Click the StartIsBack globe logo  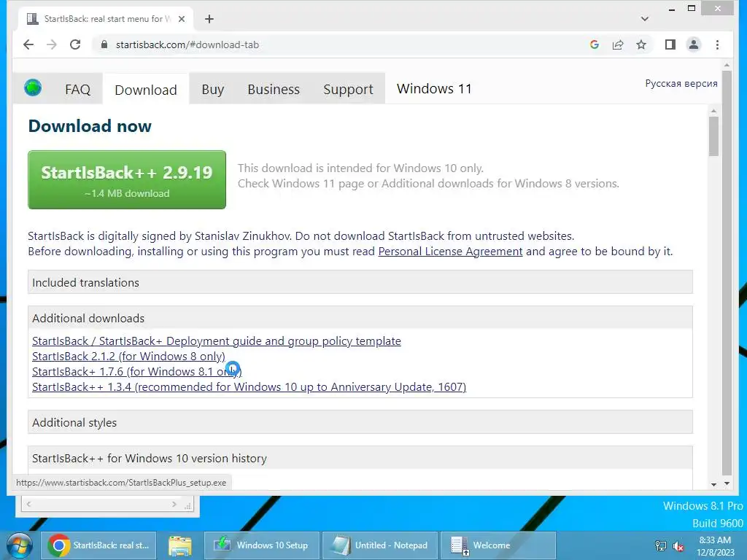point(33,87)
